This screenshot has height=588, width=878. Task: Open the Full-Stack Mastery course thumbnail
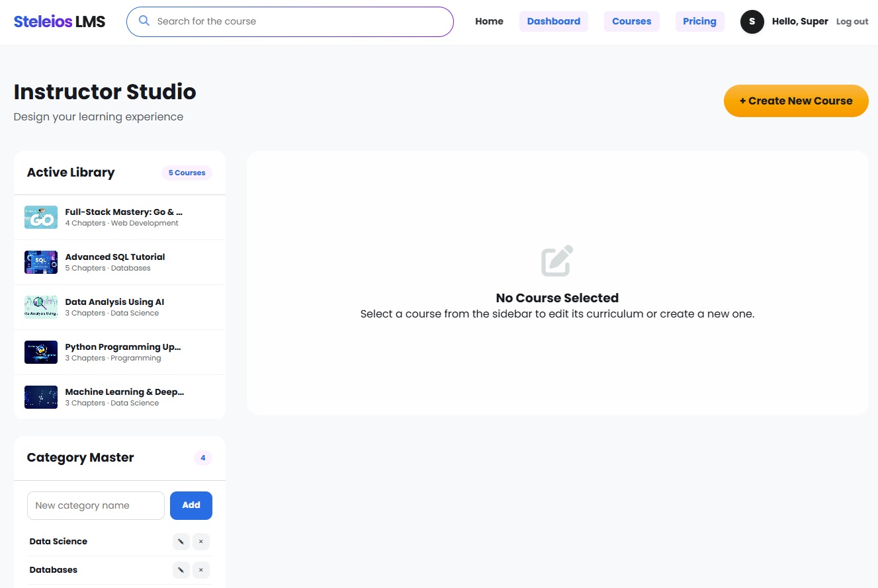(x=41, y=217)
